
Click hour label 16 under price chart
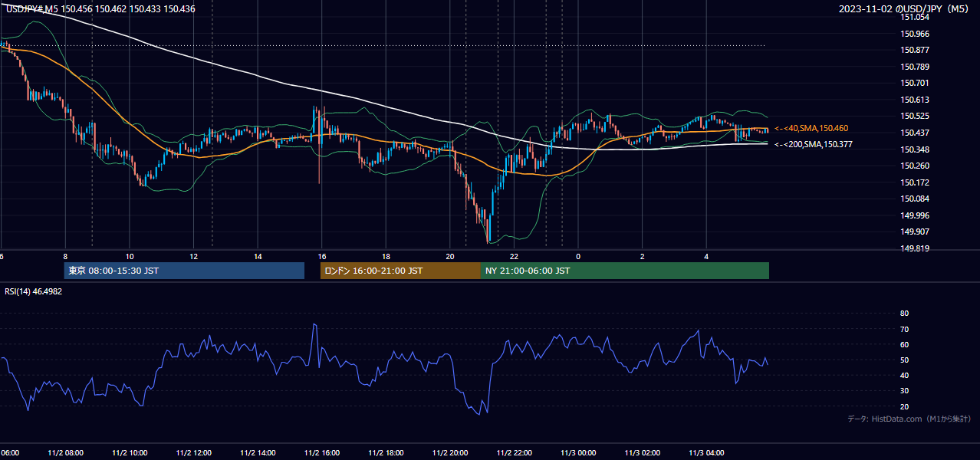click(x=322, y=257)
